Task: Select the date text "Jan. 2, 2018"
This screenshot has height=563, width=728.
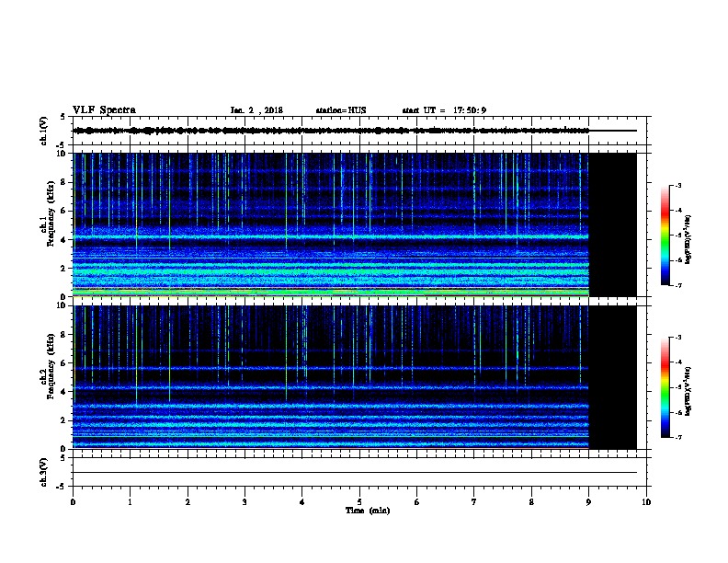Action: (x=256, y=110)
